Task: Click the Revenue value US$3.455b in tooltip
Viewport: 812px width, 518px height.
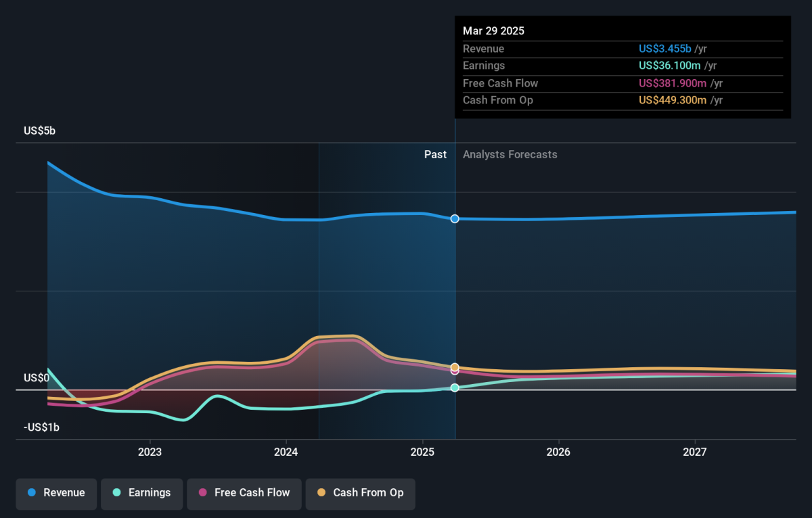Action: coord(665,49)
